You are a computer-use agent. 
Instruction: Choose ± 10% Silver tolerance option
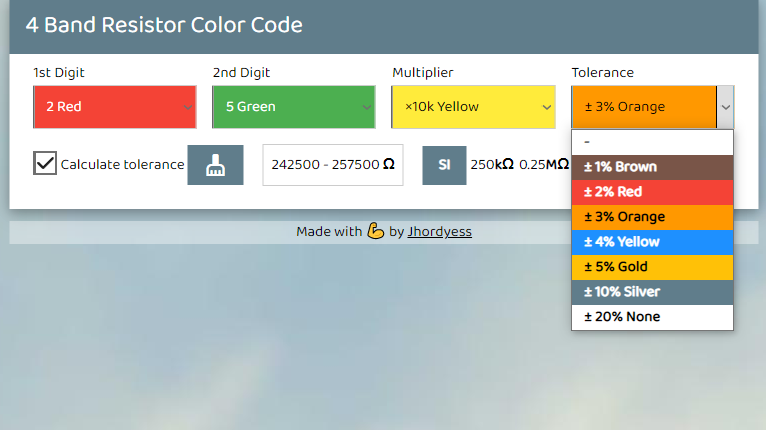[652, 292]
